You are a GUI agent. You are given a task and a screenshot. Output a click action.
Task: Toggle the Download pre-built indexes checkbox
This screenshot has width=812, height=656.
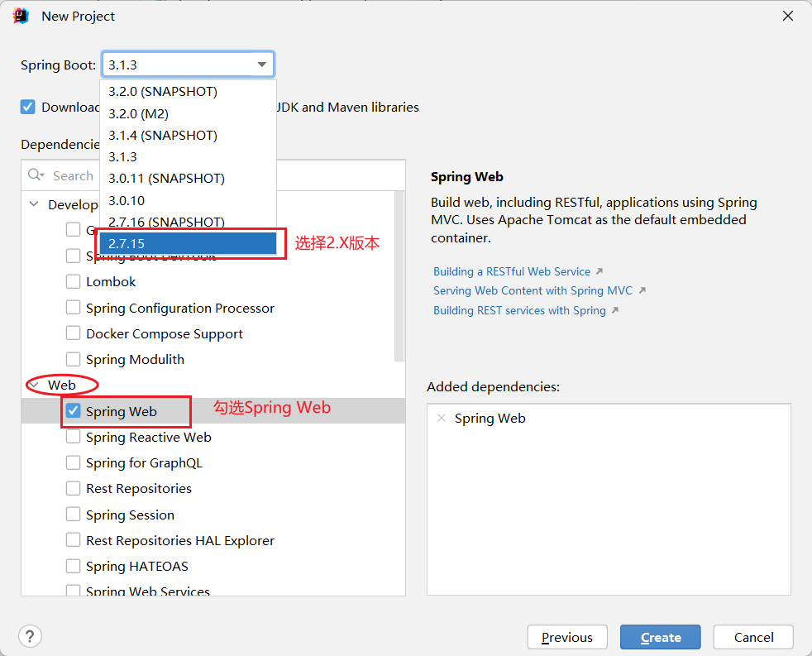pyautogui.click(x=28, y=107)
